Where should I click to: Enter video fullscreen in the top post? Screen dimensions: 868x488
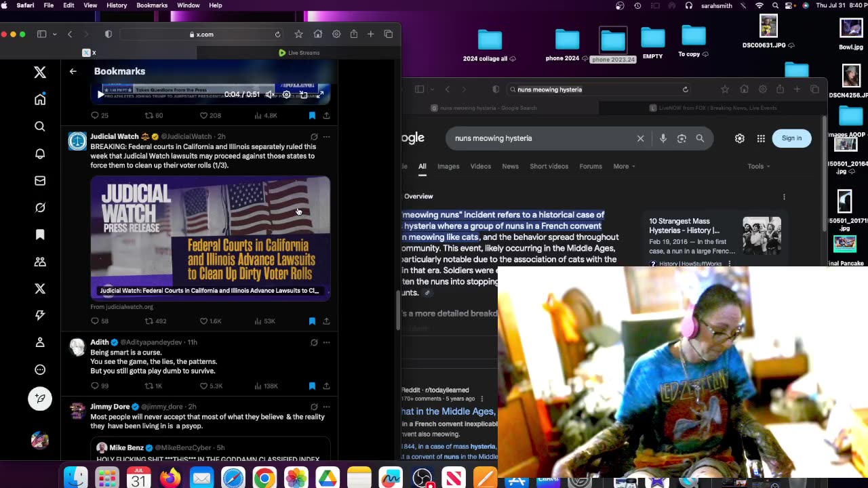(320, 95)
